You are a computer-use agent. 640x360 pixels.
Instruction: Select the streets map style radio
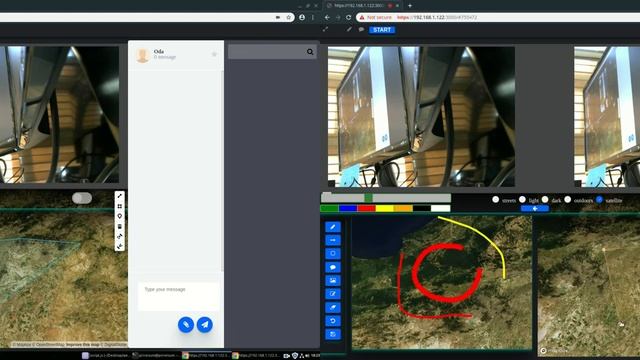click(x=496, y=200)
